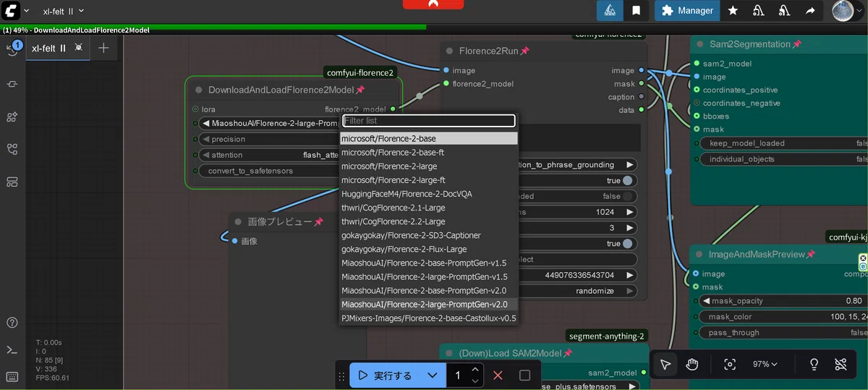Click the lightbulb focus mode icon
This screenshot has width=868, height=390.
tap(814, 364)
